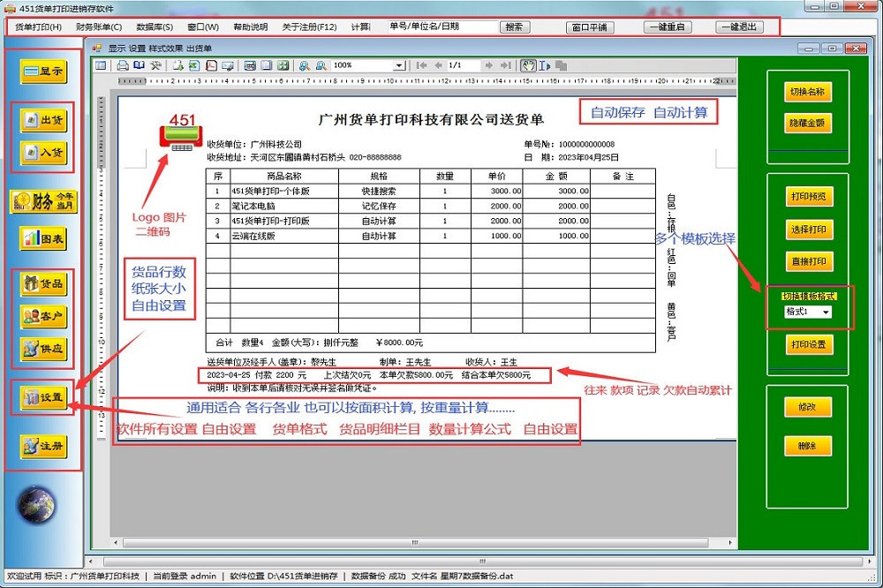This screenshot has height=588, width=883.
Task: Click the 显示 sidebar button
Action: point(44,72)
